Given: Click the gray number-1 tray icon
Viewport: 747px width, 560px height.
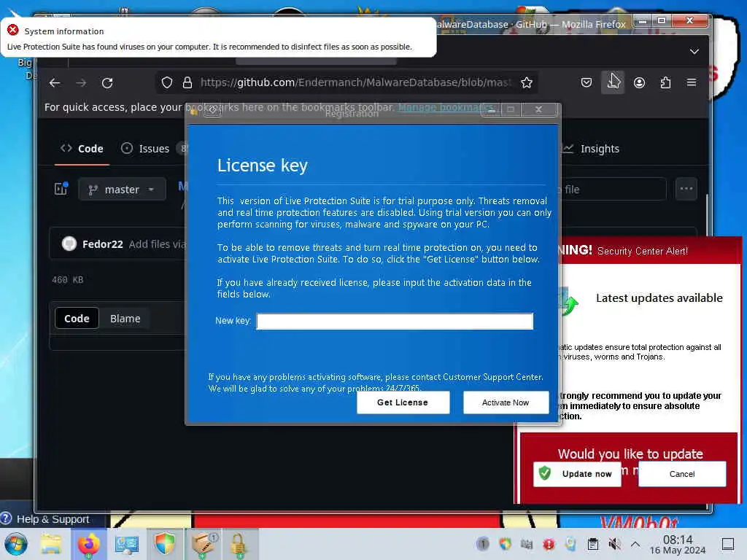Looking at the screenshot, I should pyautogui.click(x=483, y=543).
